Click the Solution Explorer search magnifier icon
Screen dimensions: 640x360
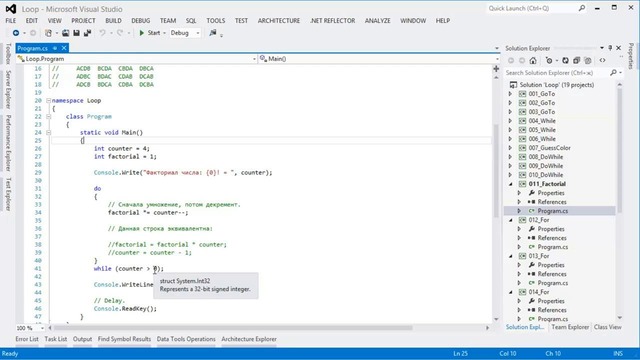[613, 73]
